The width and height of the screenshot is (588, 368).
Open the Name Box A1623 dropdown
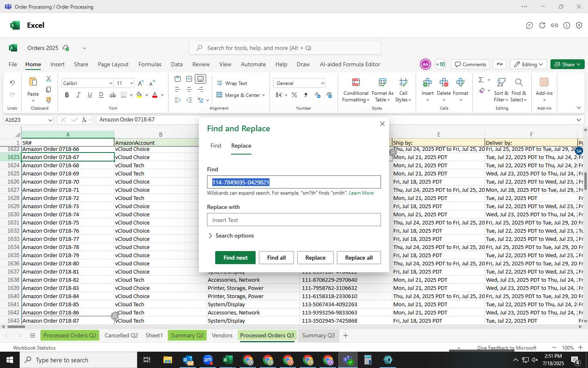click(x=50, y=120)
